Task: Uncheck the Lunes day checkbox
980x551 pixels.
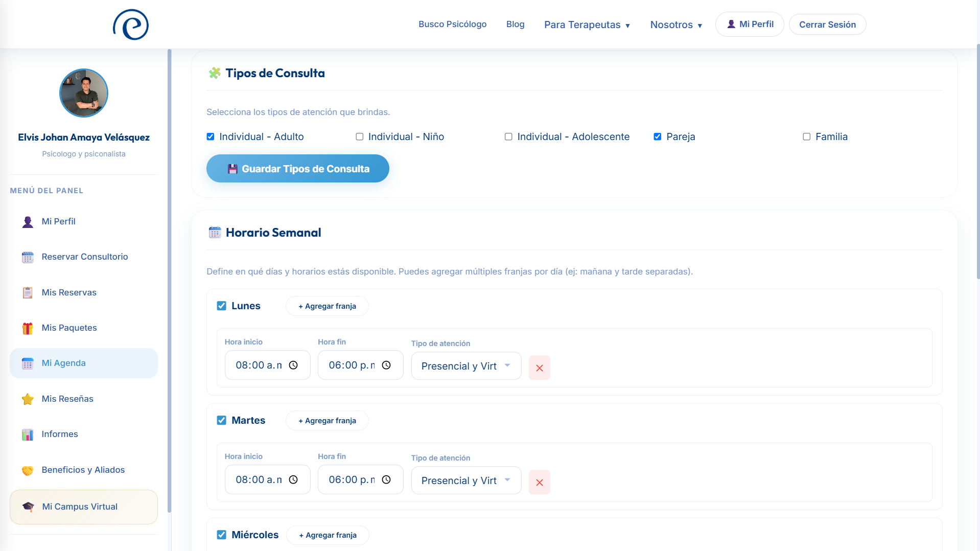Action: click(x=221, y=306)
